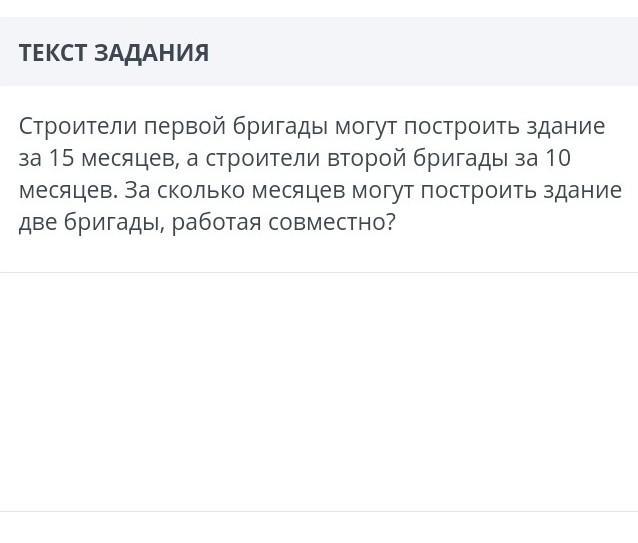
Task: Click the word второй in the second line
Action: 367,158
